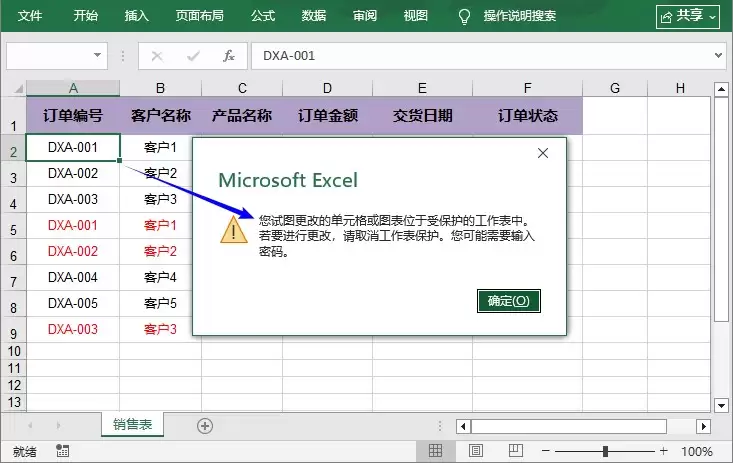This screenshot has height=463, width=733.
Task: Click vertical scrollbar down arrow
Action: tap(721, 405)
